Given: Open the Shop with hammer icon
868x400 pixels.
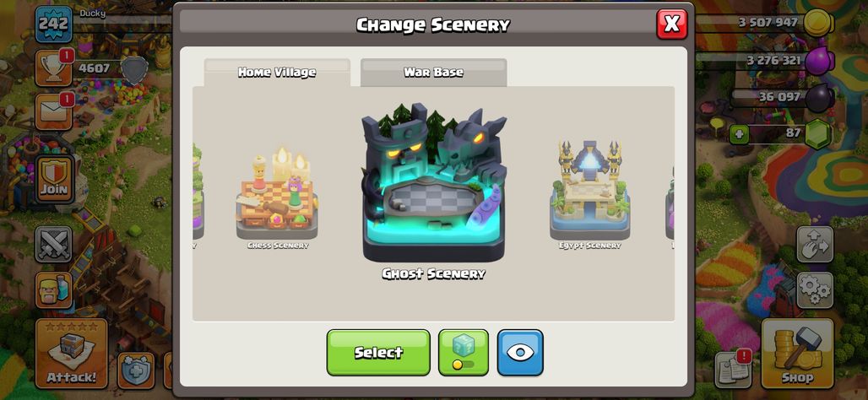Looking at the screenshot, I should [x=797, y=353].
